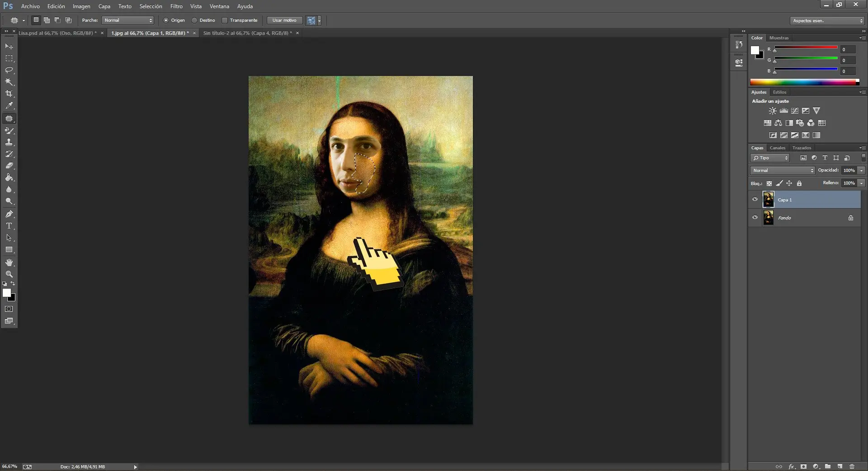Click the zoom percentage field in status bar
868x471 pixels.
(x=9, y=466)
